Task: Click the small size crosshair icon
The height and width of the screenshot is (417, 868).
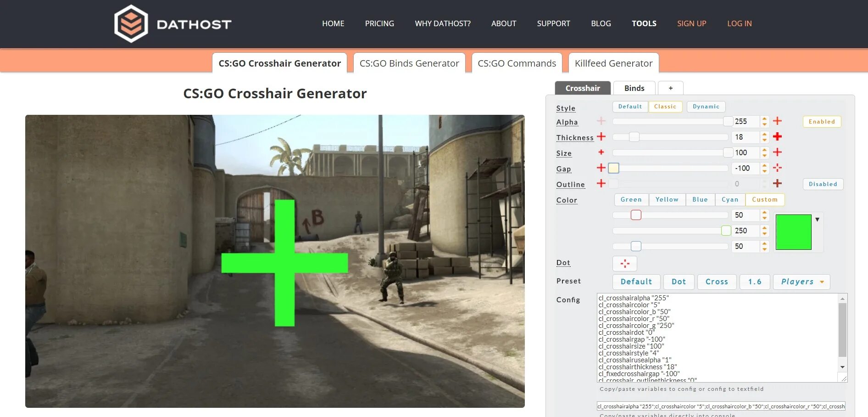Action: 601,152
